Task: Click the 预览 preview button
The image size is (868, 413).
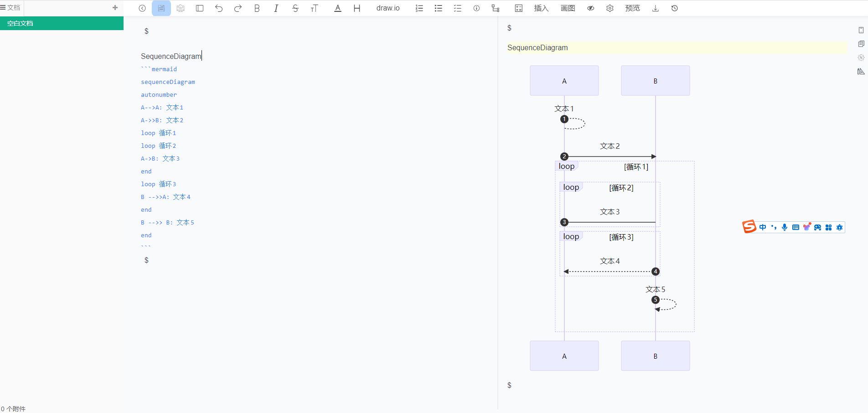Action: pyautogui.click(x=632, y=8)
